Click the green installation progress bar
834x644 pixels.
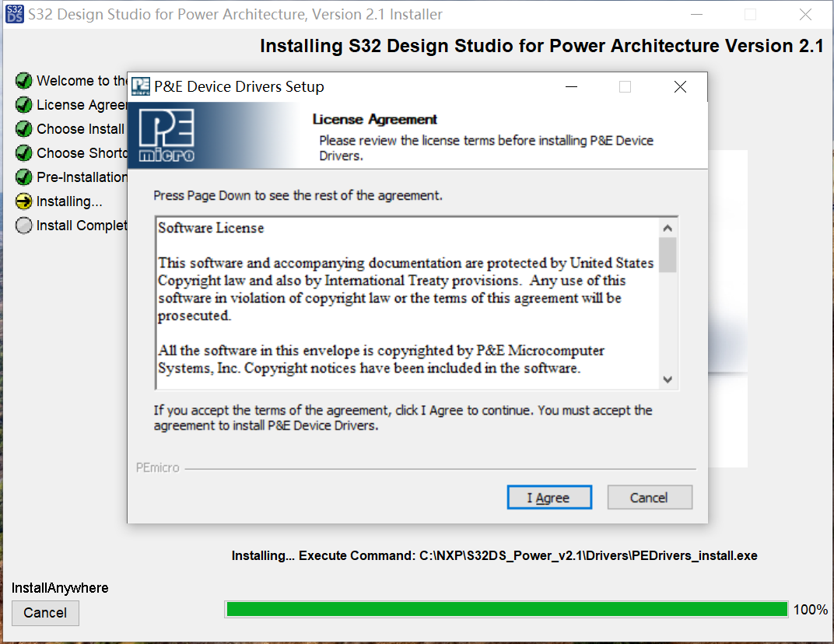[x=507, y=610]
